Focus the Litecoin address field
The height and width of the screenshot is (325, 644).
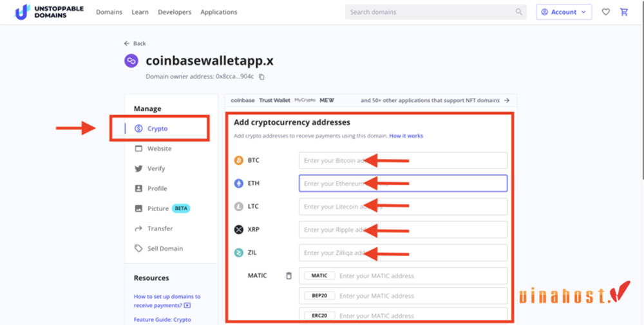403,207
